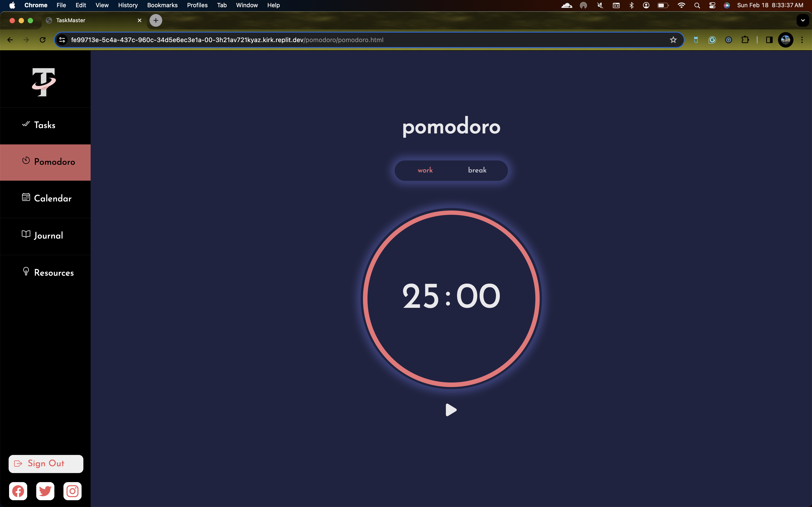View site information in address bar
812x507 pixels.
tap(62, 40)
